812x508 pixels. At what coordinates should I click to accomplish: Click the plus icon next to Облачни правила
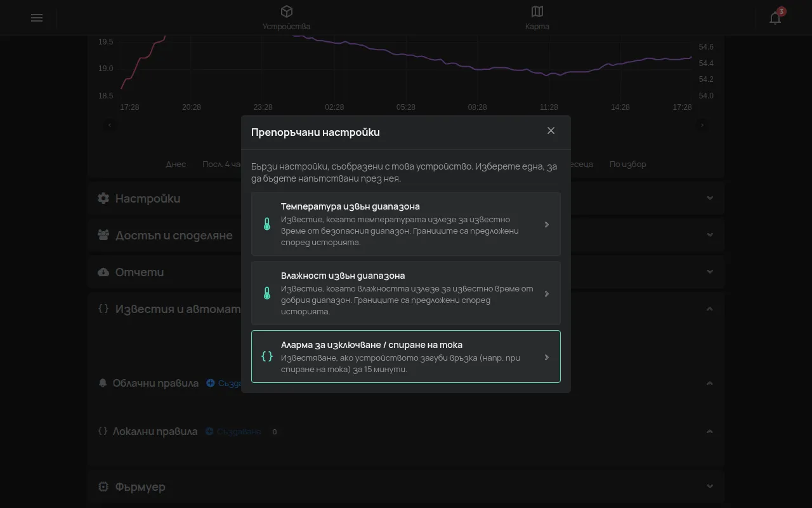tap(211, 383)
